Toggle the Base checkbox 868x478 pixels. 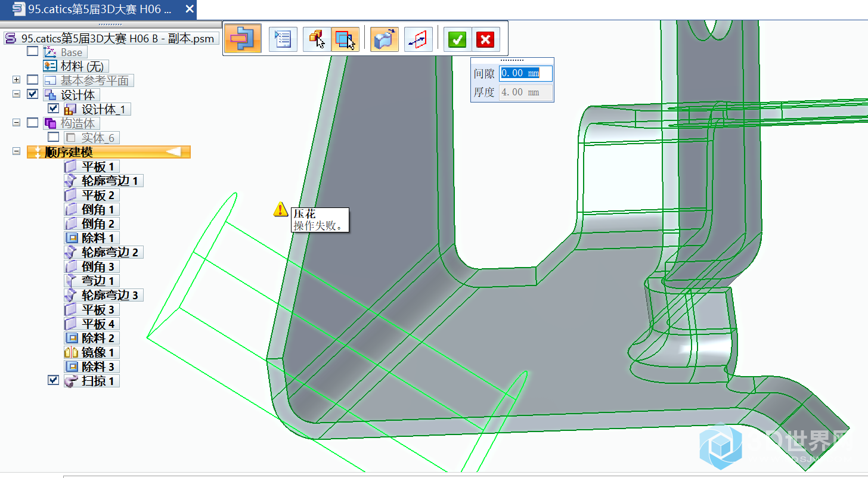(32, 52)
